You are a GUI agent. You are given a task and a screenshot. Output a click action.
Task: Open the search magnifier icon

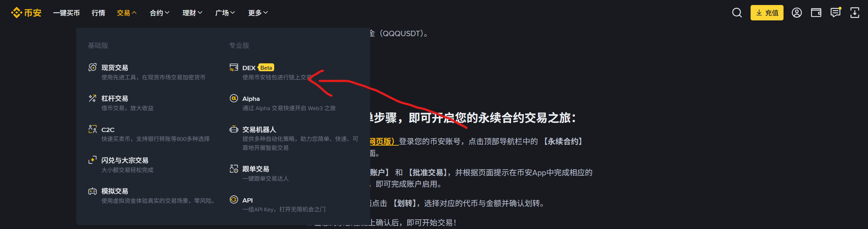[x=737, y=13]
